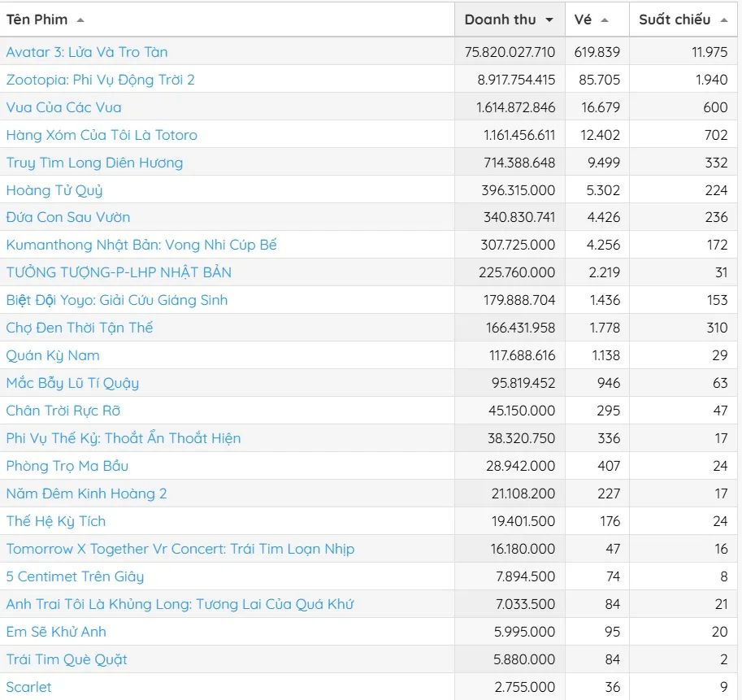Select the Đứa Con Sau Vườn link
This screenshot has width=742, height=700.
tap(68, 217)
